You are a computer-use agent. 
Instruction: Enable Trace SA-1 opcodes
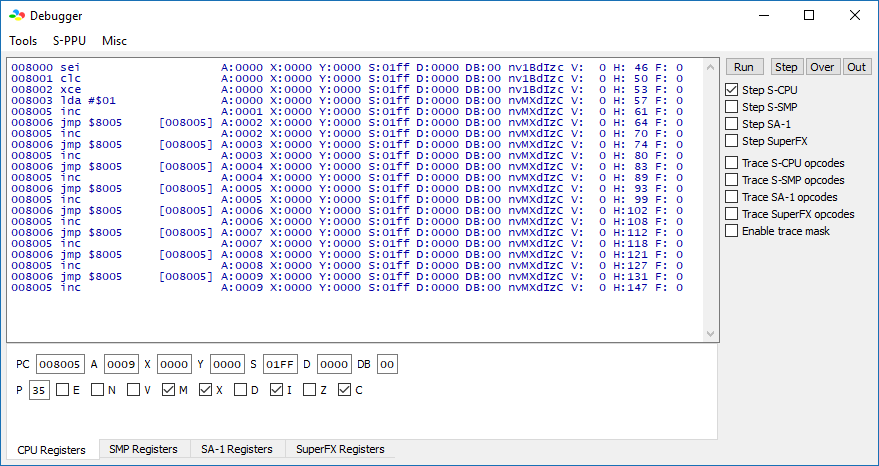tap(732, 197)
